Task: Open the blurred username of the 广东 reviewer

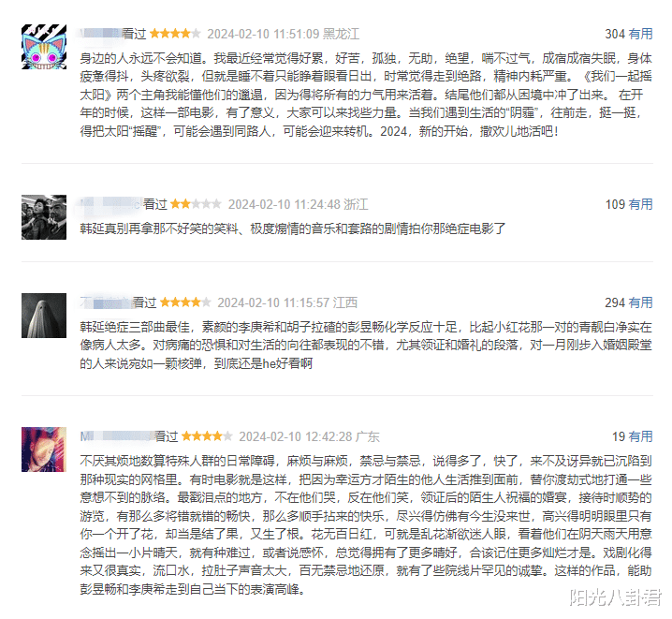Action: pos(116,436)
